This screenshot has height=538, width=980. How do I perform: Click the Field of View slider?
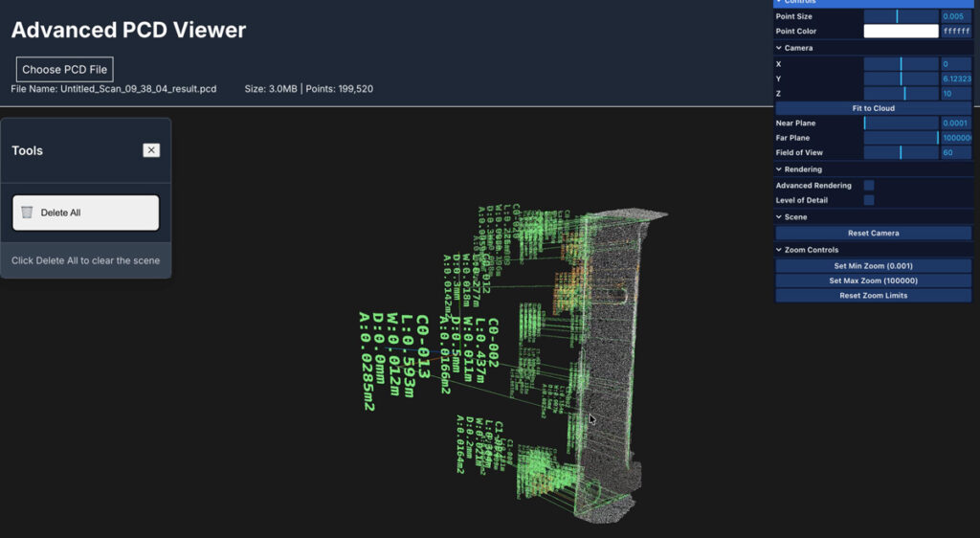click(x=901, y=152)
